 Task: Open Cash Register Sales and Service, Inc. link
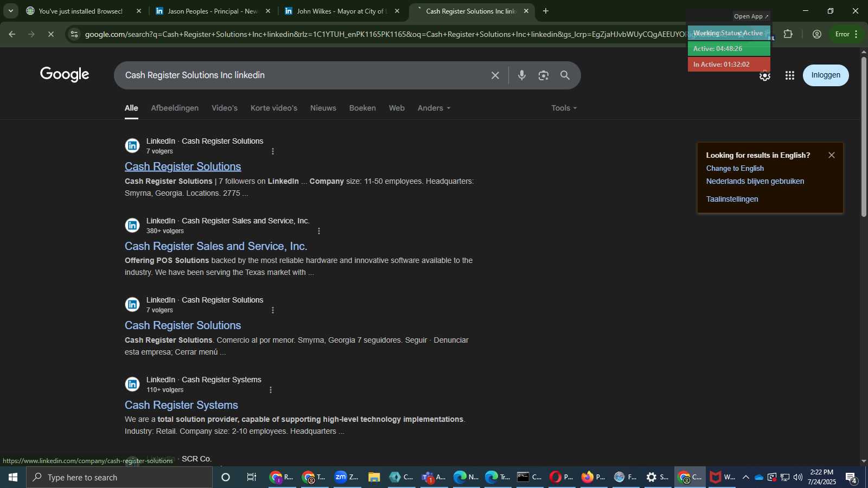click(216, 246)
